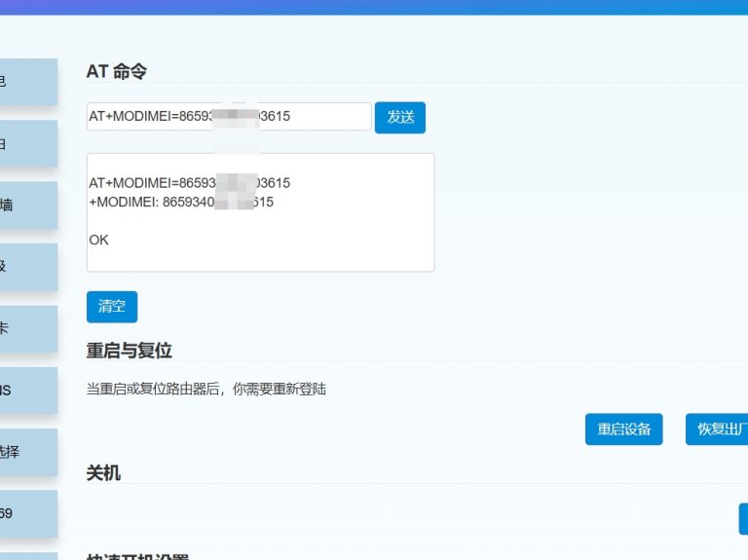
Task: Clear the output with the 清空 button
Action: (112, 307)
